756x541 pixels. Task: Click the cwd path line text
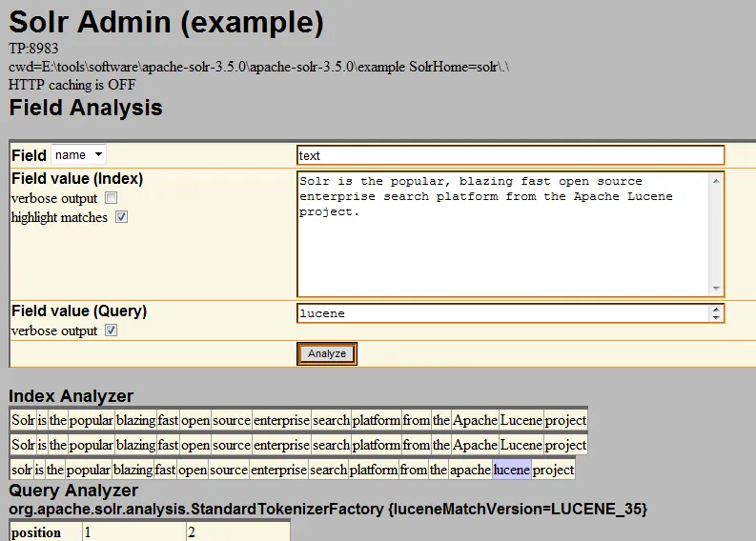259,67
